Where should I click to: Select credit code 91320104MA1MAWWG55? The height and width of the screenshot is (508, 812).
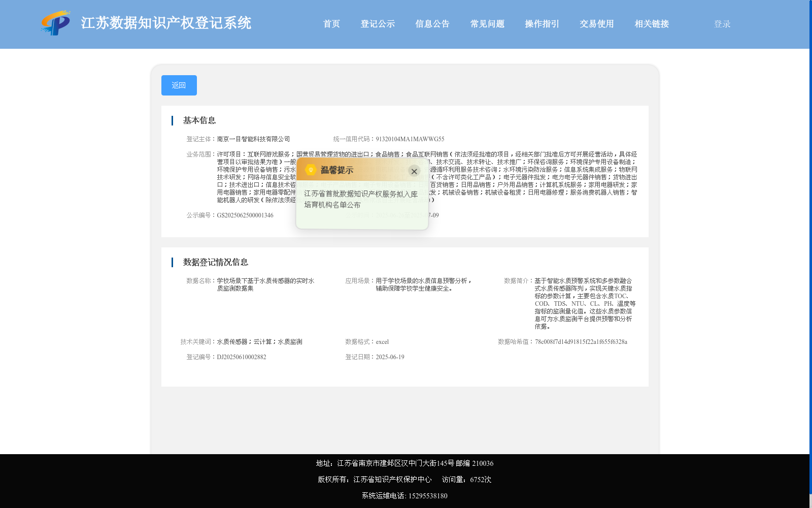(x=410, y=139)
